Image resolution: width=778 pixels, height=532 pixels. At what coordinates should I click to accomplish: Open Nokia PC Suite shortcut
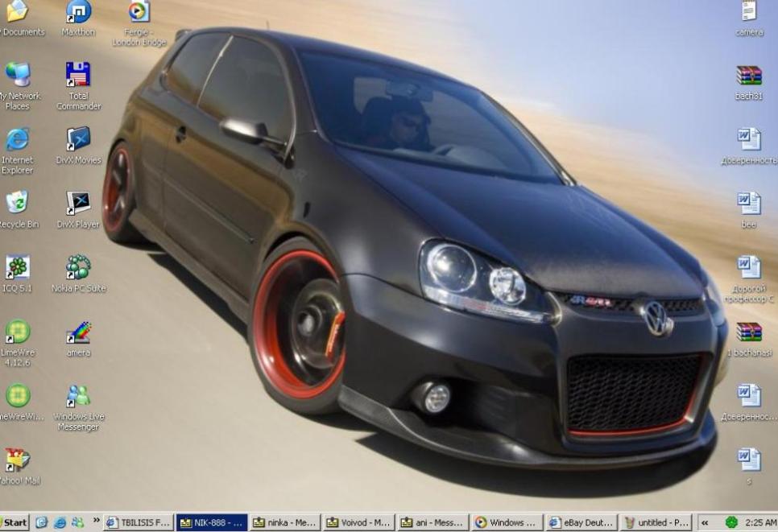78,267
